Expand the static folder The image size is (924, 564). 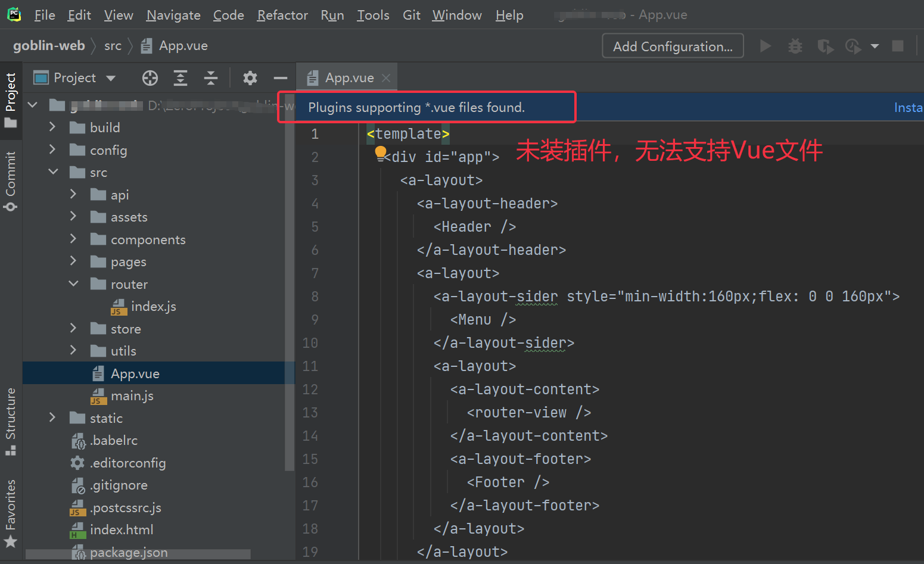tap(52, 417)
